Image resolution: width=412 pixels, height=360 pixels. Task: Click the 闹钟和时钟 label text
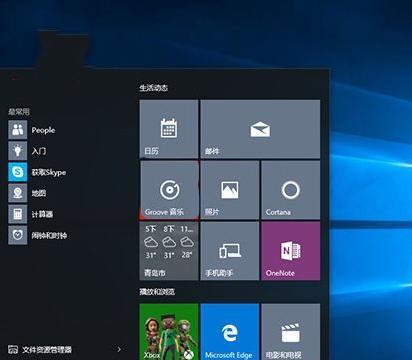(49, 235)
